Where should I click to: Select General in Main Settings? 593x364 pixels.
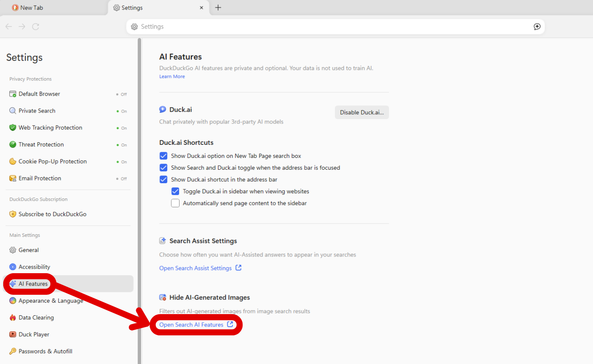click(x=28, y=250)
